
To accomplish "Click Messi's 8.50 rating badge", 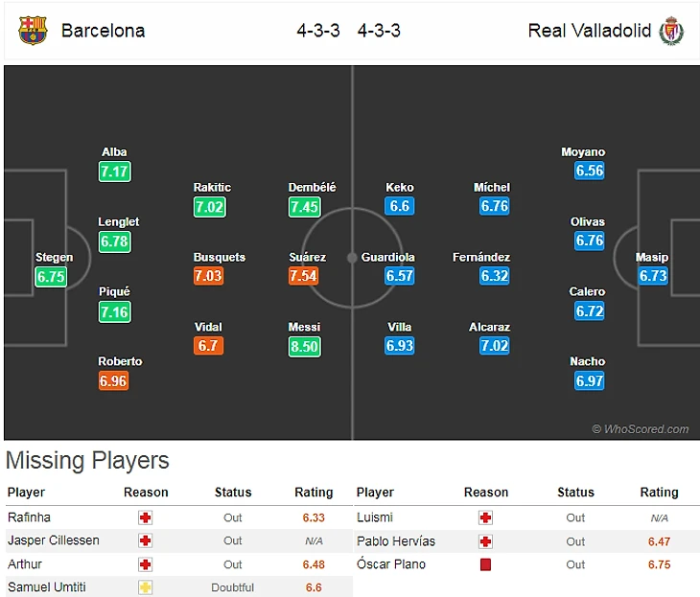I will pyautogui.click(x=304, y=346).
